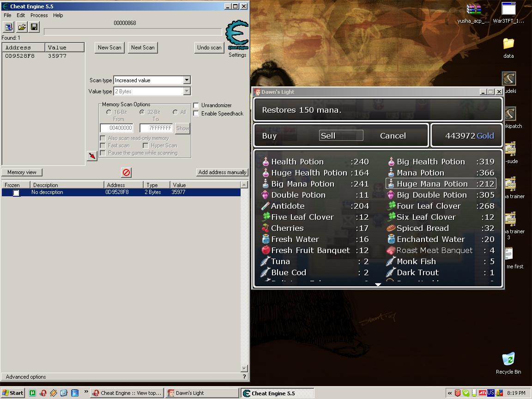This screenshot has height=399, width=532.
Task: Select the Fresh Fruit Banquet apple icon
Action: [x=266, y=250]
